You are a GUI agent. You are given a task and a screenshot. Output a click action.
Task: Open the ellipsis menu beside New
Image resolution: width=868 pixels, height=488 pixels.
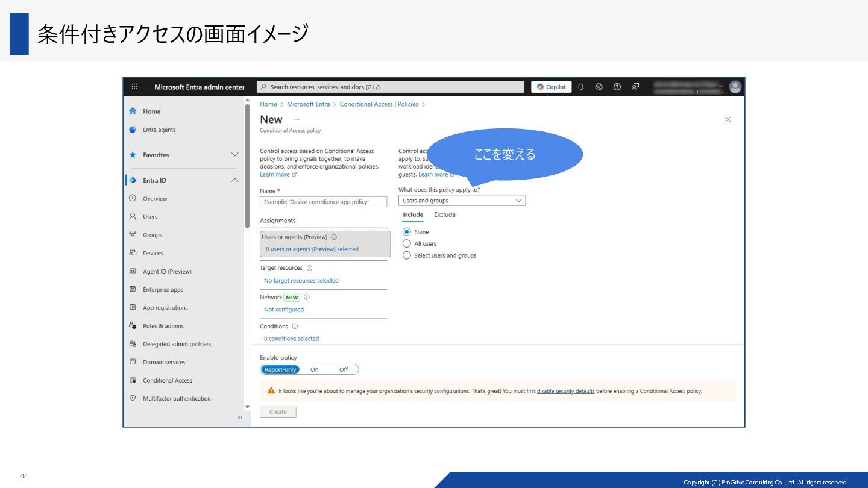click(x=296, y=119)
